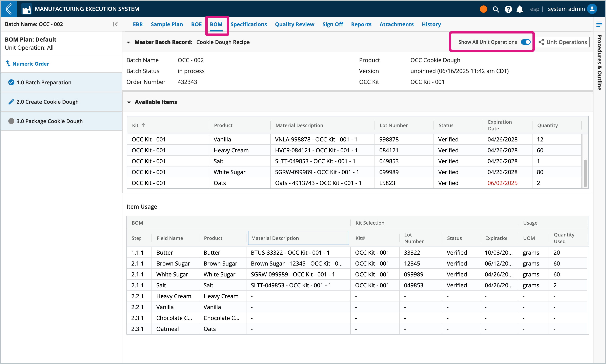
Task: Click the Package Cookie Dough grey circle
Action: point(11,121)
